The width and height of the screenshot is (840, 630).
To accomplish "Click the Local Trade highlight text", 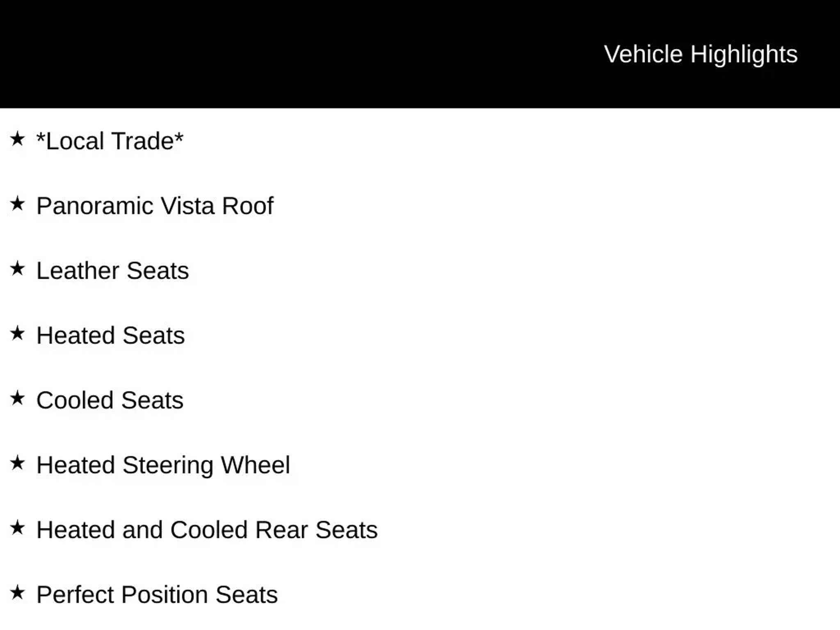I will point(110,141).
